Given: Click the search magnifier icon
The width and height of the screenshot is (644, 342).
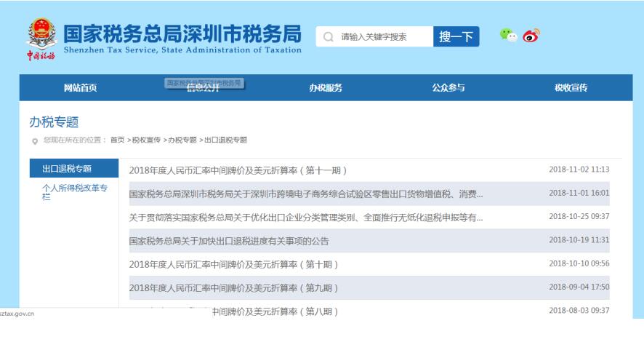Looking at the screenshot, I should 329,37.
